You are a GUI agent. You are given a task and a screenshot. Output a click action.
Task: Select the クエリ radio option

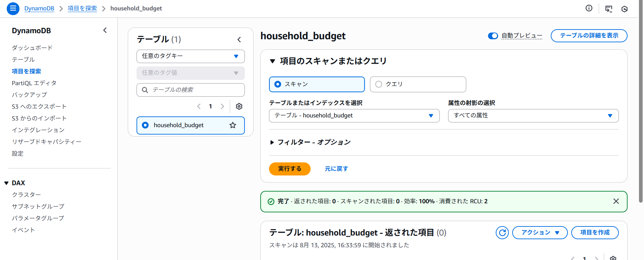379,84
